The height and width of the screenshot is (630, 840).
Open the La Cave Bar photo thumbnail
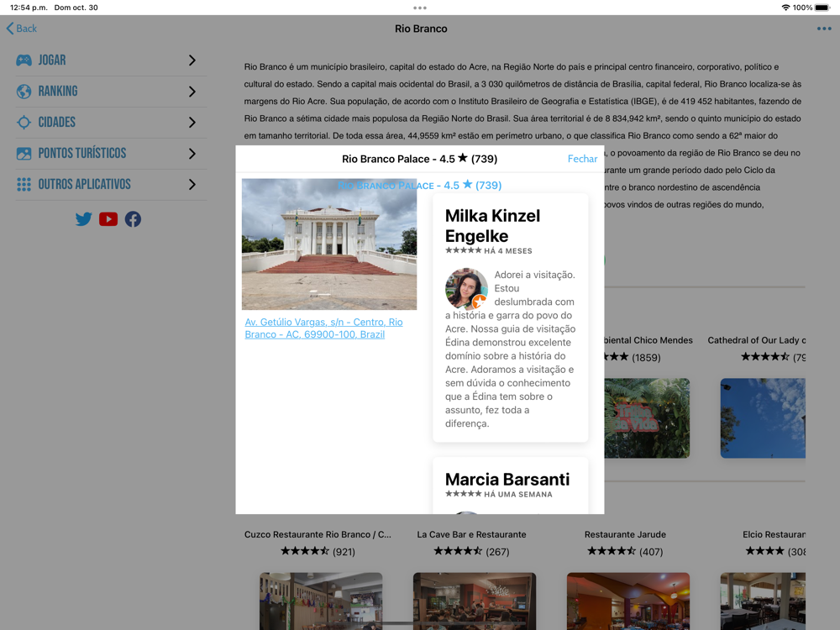click(x=474, y=601)
